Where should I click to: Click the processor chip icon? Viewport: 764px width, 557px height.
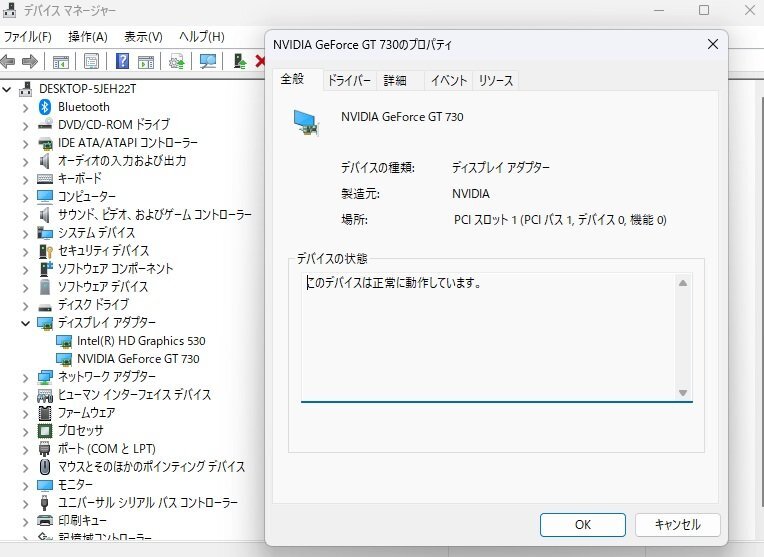(x=45, y=431)
